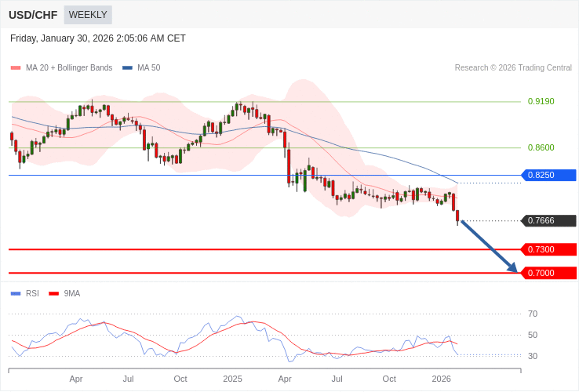Click the RSI 30 axis label
Viewport: 579px width, 392px height.
tap(533, 356)
